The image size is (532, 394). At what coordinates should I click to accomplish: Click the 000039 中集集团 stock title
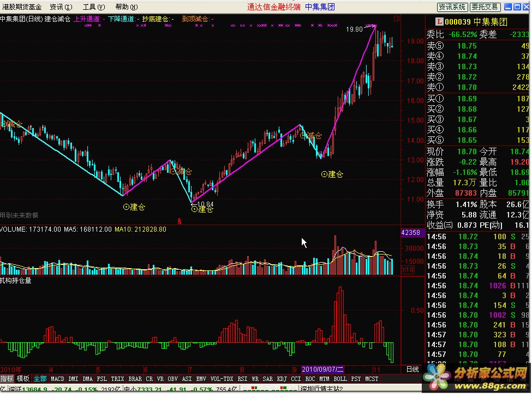point(476,22)
